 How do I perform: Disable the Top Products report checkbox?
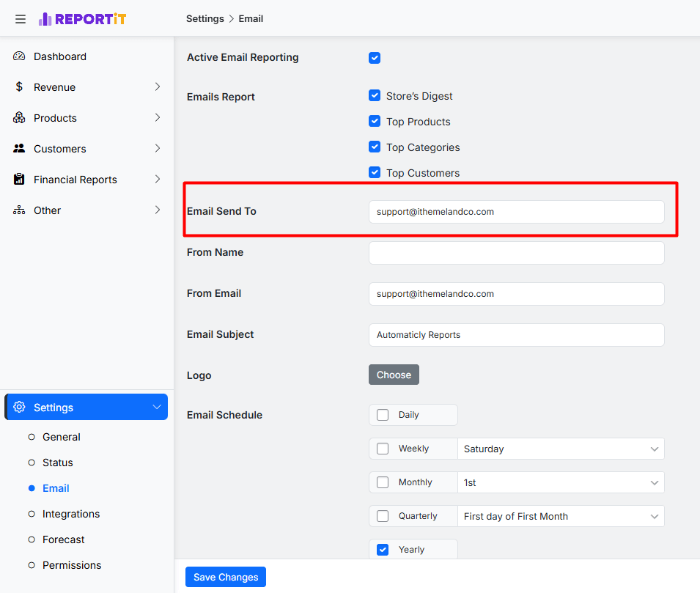(375, 122)
